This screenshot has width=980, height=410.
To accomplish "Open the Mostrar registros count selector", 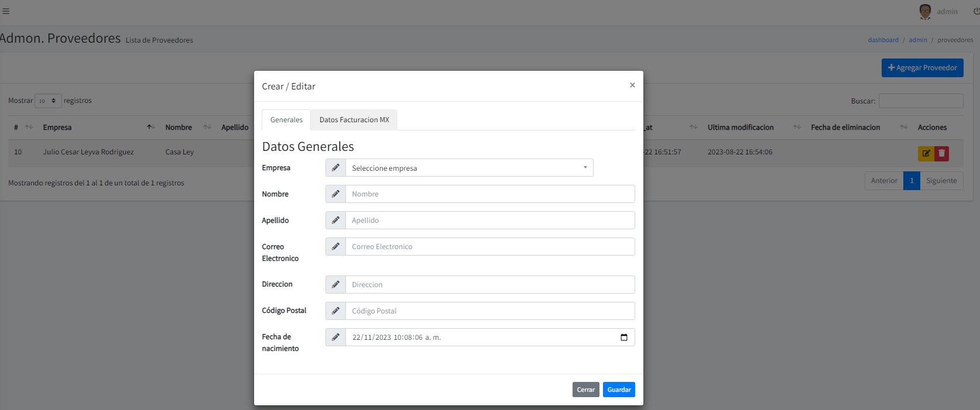I will (x=48, y=101).
